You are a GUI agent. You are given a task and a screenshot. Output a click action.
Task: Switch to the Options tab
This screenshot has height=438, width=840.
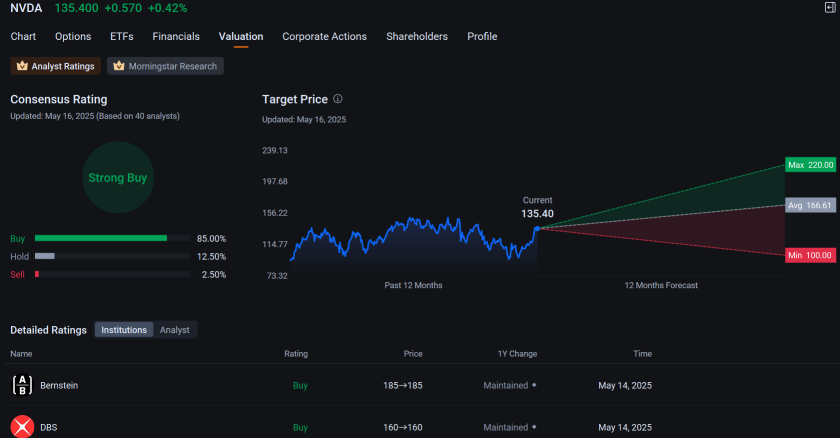pos(73,36)
